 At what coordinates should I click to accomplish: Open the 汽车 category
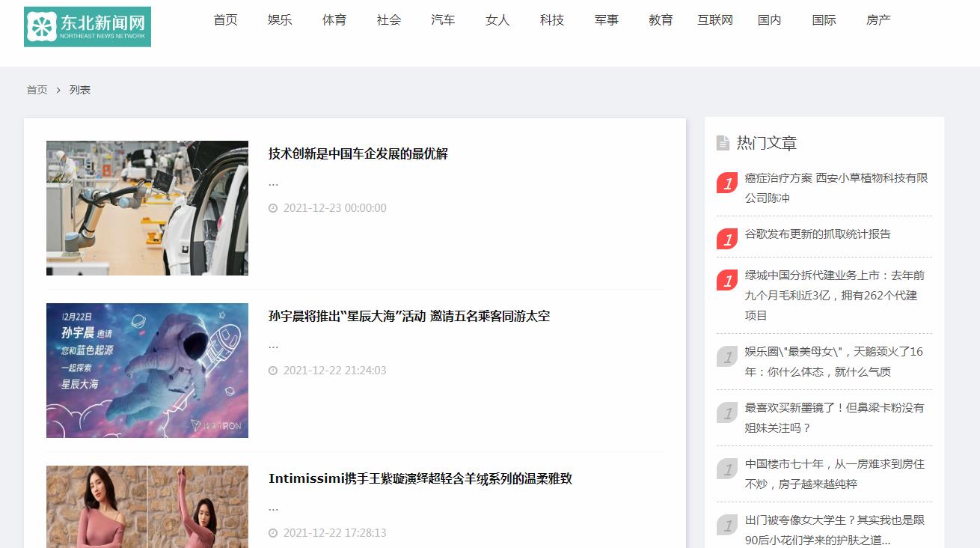(x=443, y=20)
